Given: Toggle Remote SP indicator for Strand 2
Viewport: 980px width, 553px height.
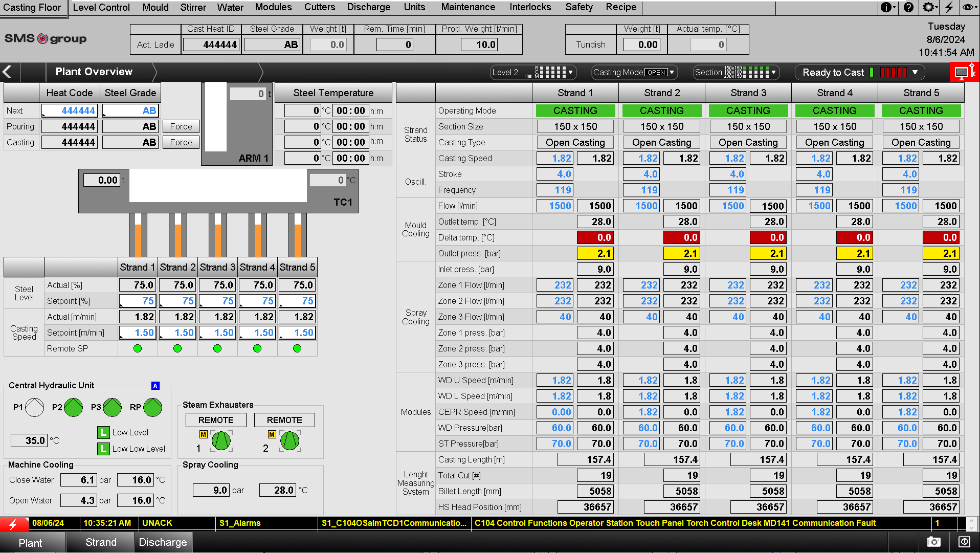Looking at the screenshot, I should click(177, 348).
